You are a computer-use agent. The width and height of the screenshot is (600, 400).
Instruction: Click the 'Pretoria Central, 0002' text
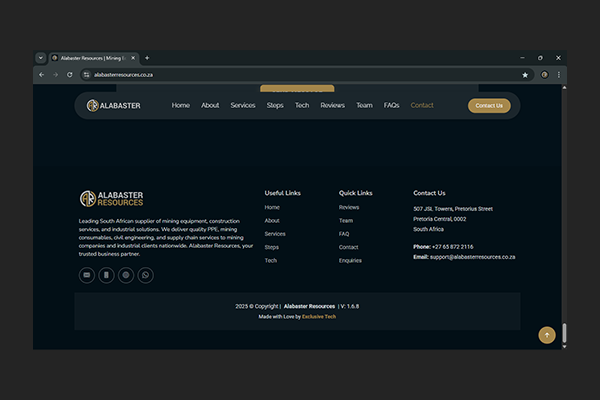point(439,219)
